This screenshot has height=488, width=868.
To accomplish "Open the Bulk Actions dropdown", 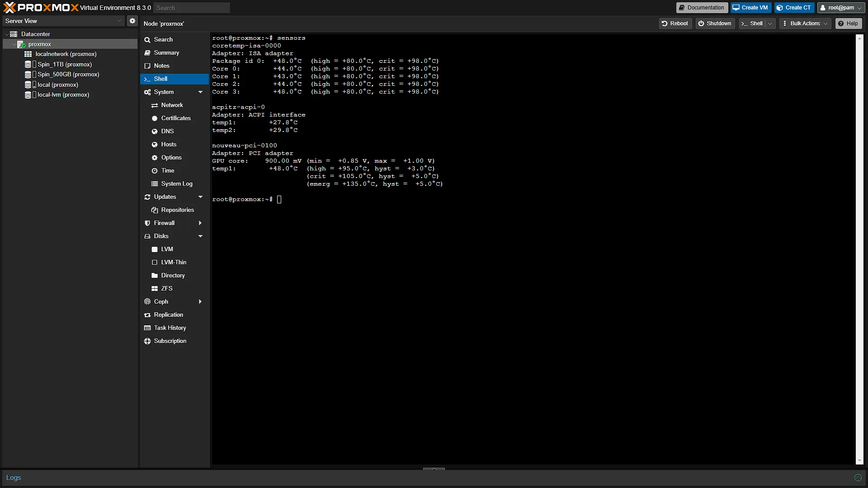I will [805, 23].
